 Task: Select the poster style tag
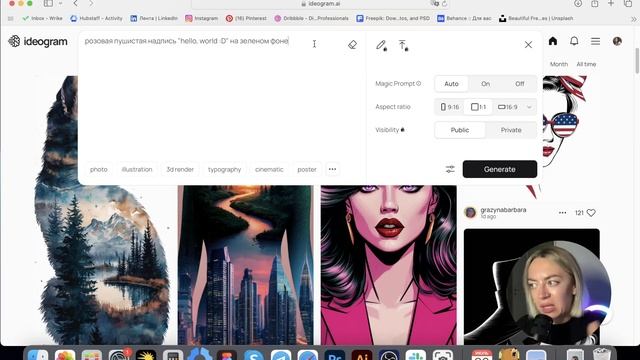tap(307, 169)
